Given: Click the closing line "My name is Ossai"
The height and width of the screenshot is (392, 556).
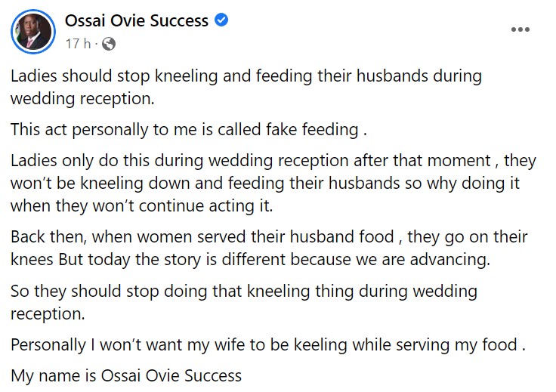Looking at the screenshot, I should (126, 375).
